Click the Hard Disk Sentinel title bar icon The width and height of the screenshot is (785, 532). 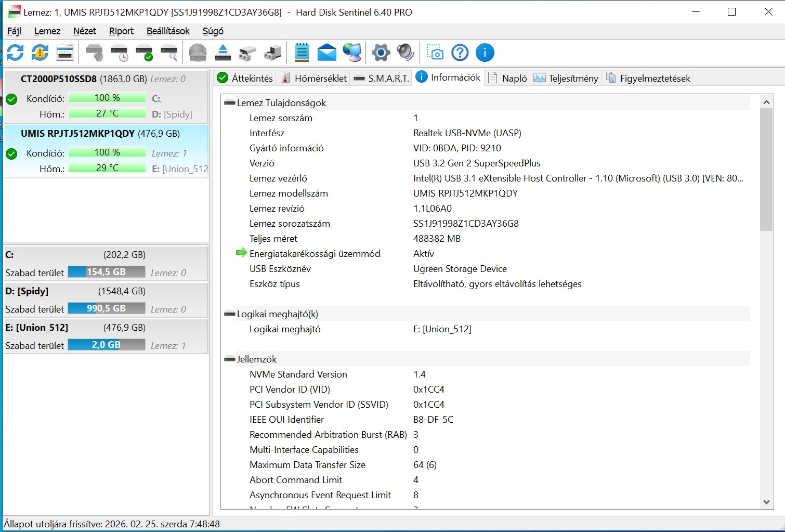14,12
